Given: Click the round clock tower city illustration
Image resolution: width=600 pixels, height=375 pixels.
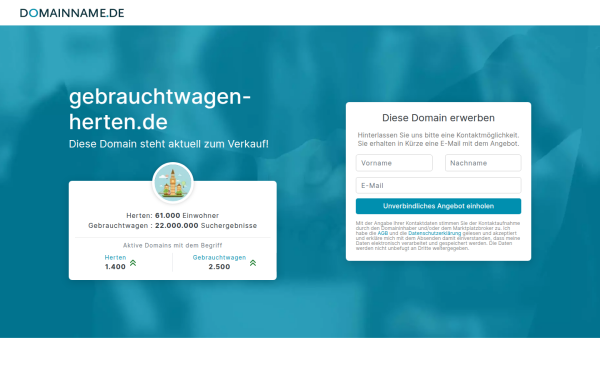Looking at the screenshot, I should pos(173,183).
